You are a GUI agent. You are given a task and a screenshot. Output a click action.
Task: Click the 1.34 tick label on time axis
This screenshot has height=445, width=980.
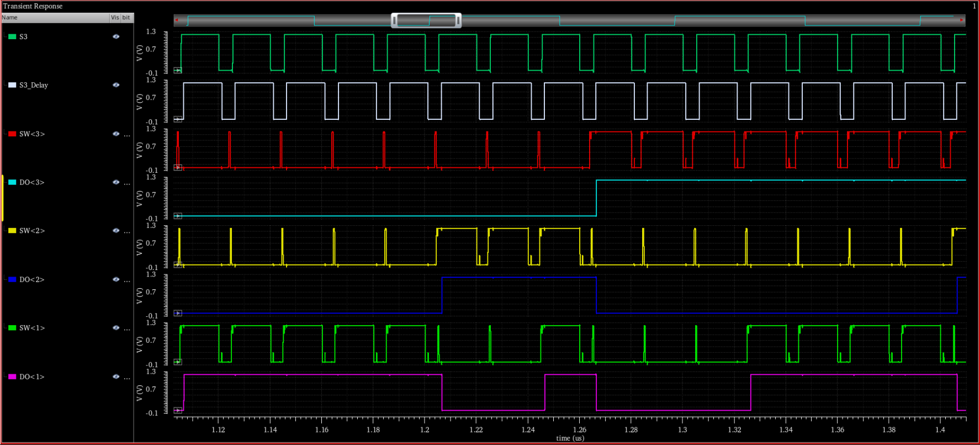point(786,430)
